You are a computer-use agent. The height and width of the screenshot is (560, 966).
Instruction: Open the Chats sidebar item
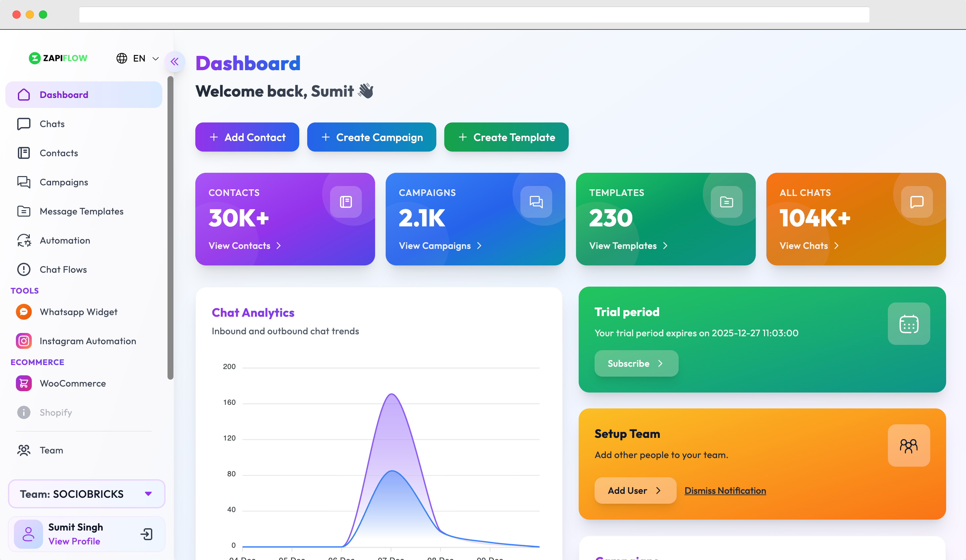52,124
